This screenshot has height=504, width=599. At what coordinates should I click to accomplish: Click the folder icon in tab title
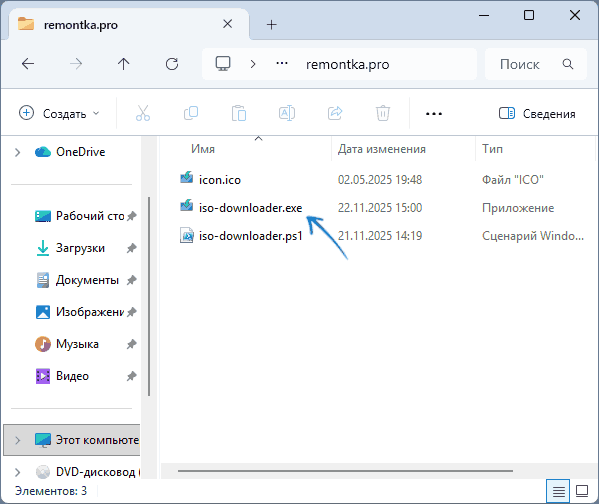click(x=26, y=24)
